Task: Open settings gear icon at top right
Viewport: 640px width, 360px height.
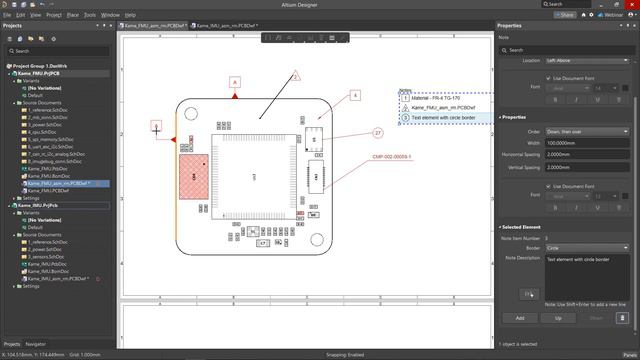Action: pyautogui.click(x=591, y=15)
